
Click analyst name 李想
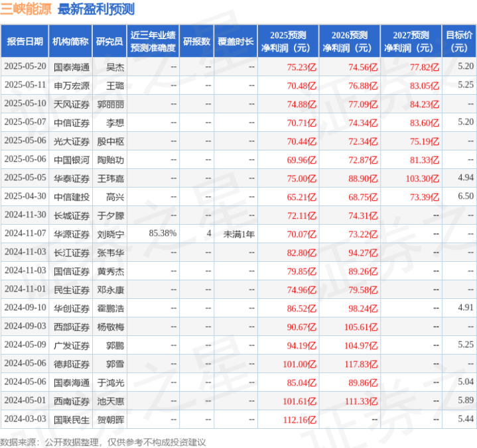click(x=115, y=123)
